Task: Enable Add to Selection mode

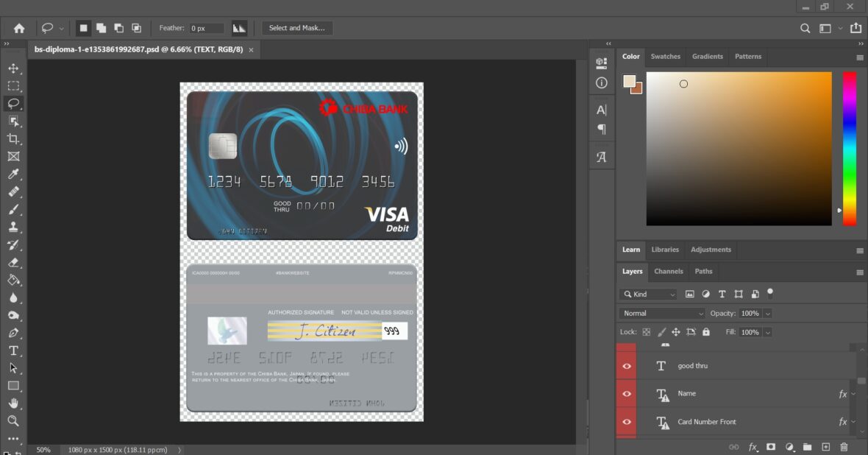Action: click(x=101, y=28)
